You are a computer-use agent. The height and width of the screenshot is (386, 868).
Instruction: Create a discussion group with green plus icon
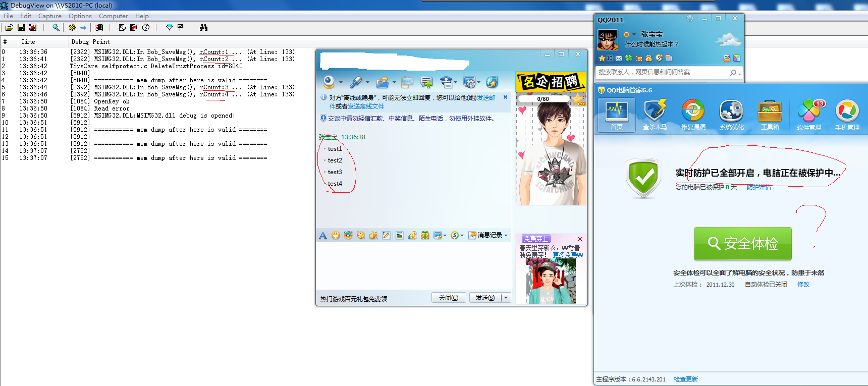coord(427,82)
